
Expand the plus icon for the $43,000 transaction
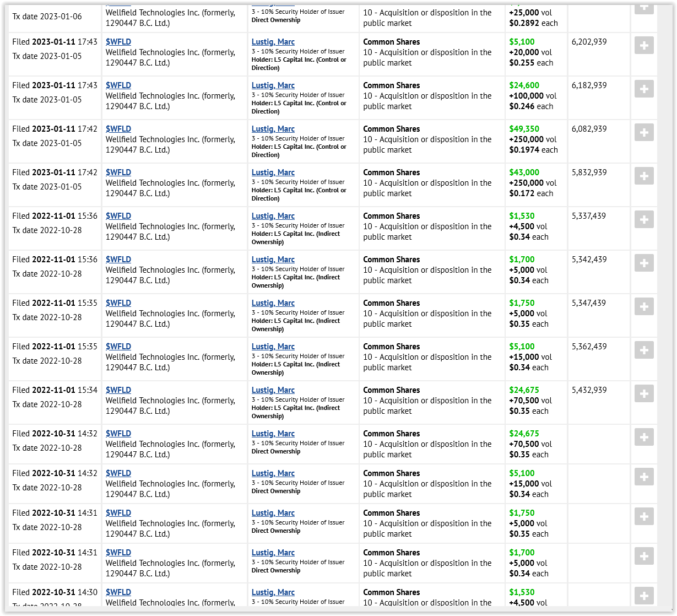(643, 176)
